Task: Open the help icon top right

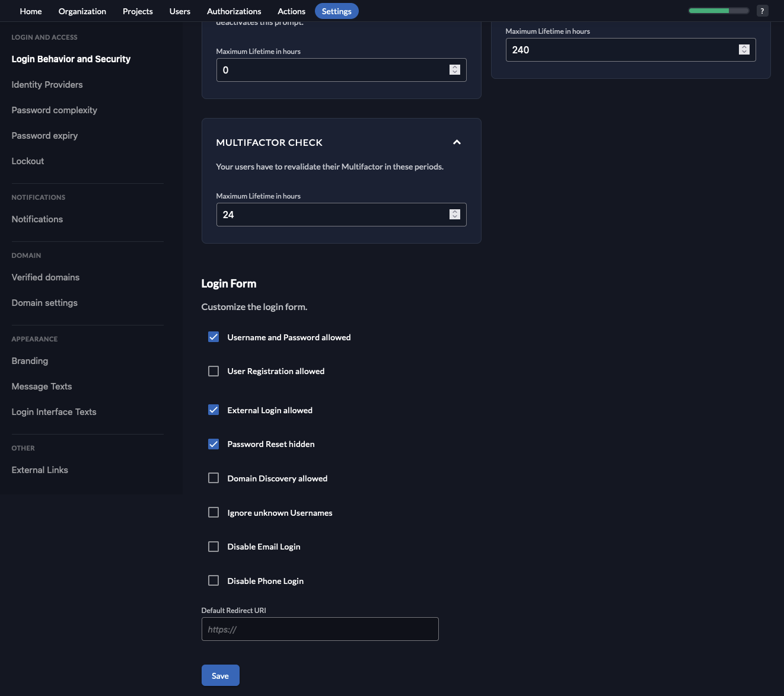Action: click(x=763, y=11)
